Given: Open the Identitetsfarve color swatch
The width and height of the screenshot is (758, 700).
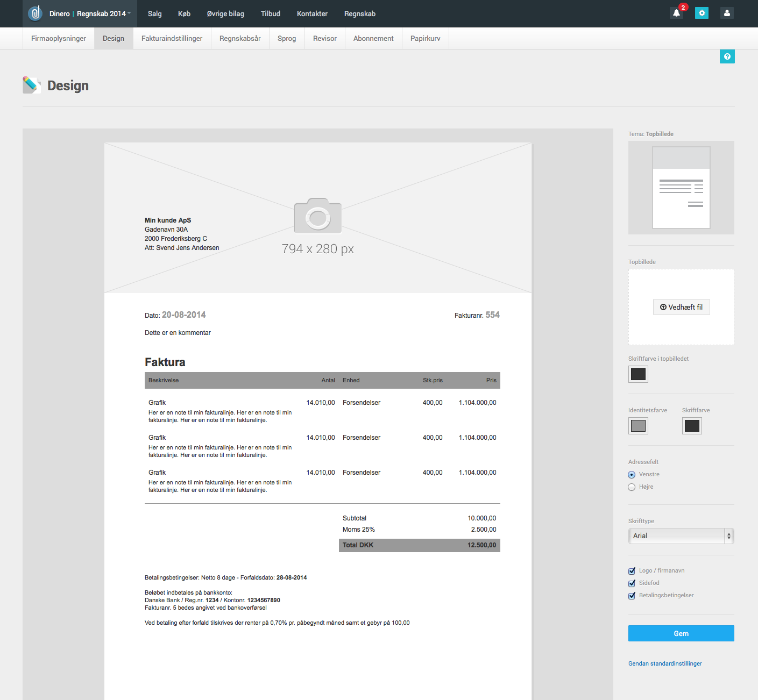Looking at the screenshot, I should pos(638,426).
